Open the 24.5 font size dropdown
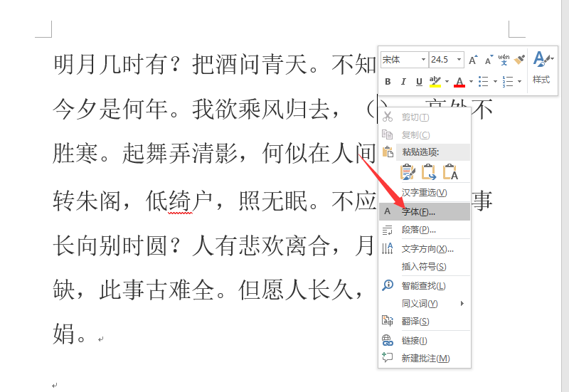The image size is (569, 392). click(x=459, y=60)
